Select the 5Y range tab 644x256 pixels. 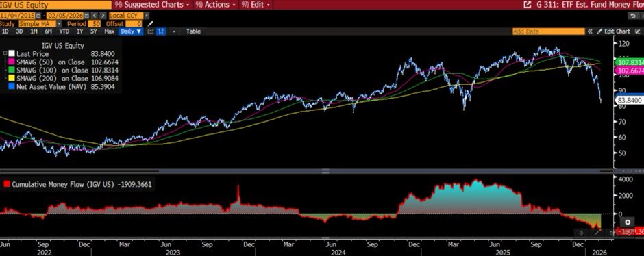coord(94,31)
